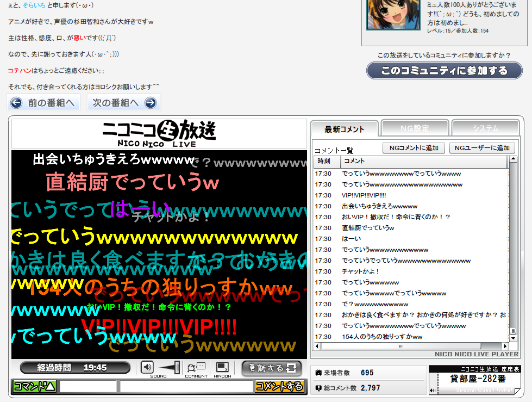Click the comment list scroll-up arrow

click(x=513, y=159)
